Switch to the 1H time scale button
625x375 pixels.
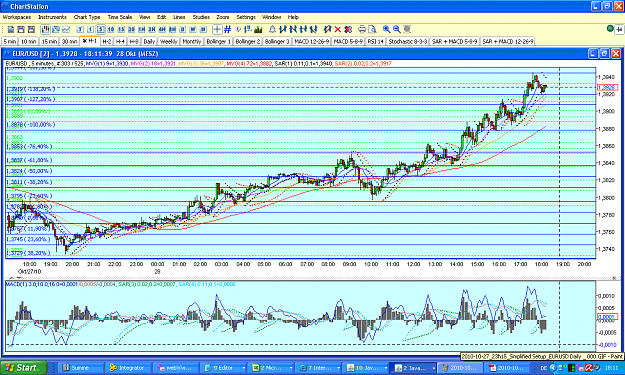coord(142,29)
